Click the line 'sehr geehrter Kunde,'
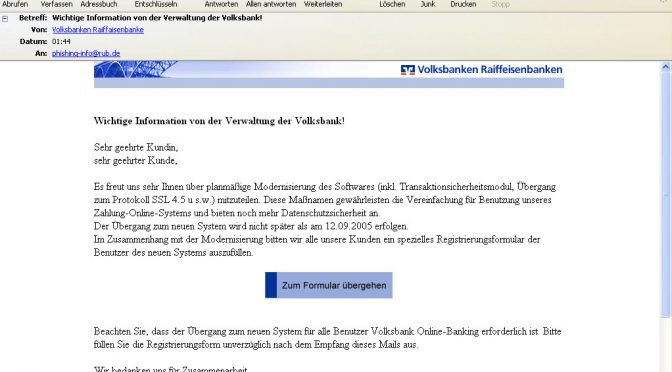Screen dimensions: 672x372 point(135,161)
